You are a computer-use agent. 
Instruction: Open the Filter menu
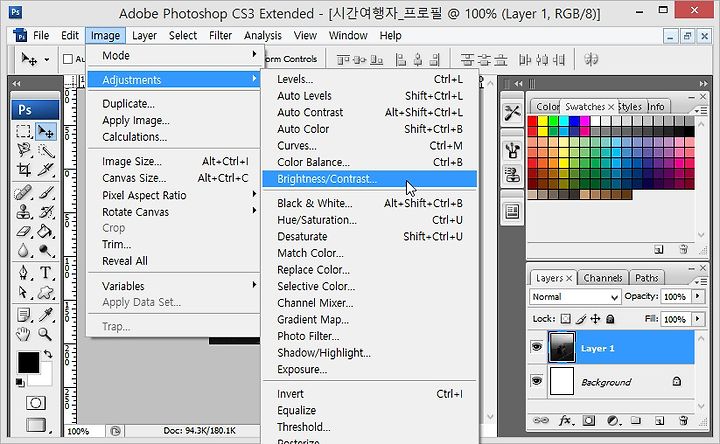[220, 35]
